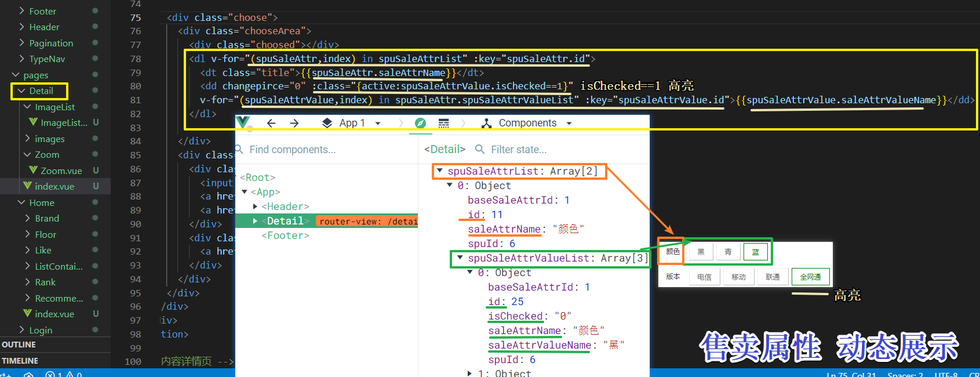Expand the Detail component arrow
The image size is (980, 377).
coord(255,221)
